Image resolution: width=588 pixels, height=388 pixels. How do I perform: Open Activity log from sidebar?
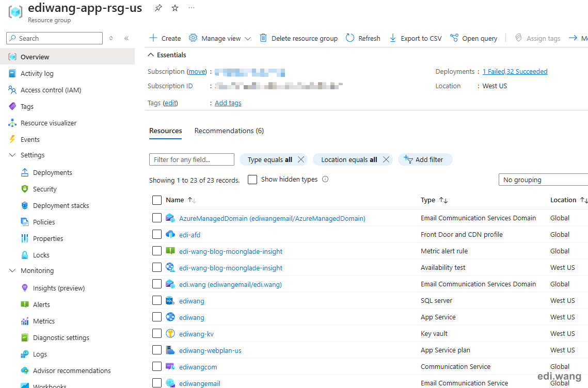tap(37, 73)
